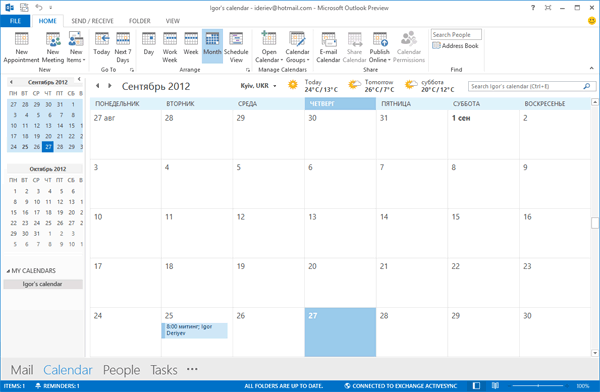Click the Search People field
This screenshot has width=600, height=392.
tap(456, 34)
